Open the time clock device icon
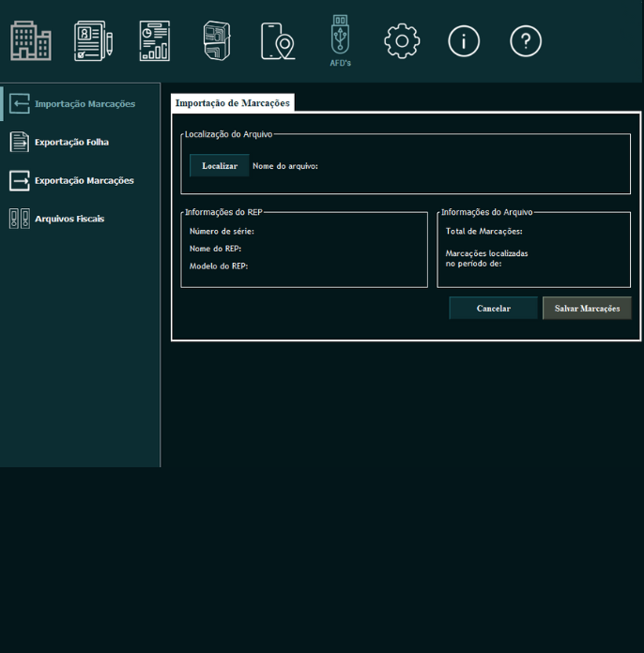This screenshot has height=653, width=644. click(217, 41)
